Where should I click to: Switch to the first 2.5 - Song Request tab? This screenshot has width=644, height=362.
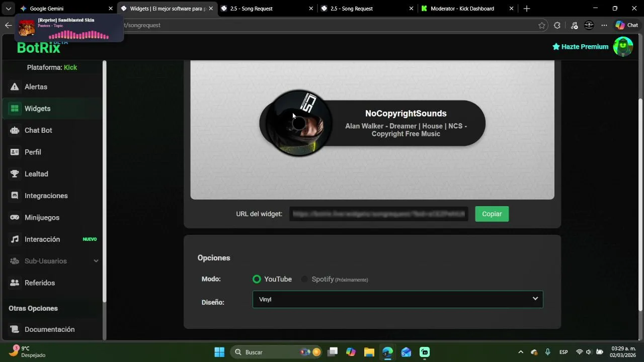pos(267,9)
